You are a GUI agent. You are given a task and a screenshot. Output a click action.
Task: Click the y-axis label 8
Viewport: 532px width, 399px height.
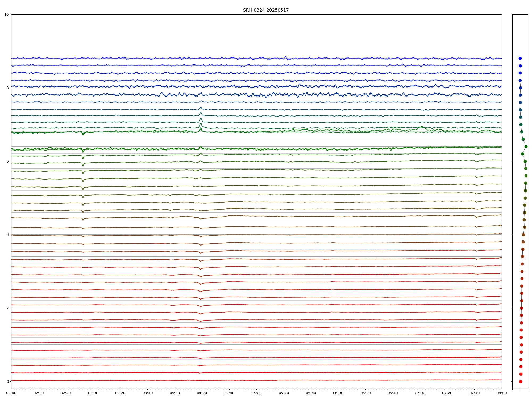7,88
